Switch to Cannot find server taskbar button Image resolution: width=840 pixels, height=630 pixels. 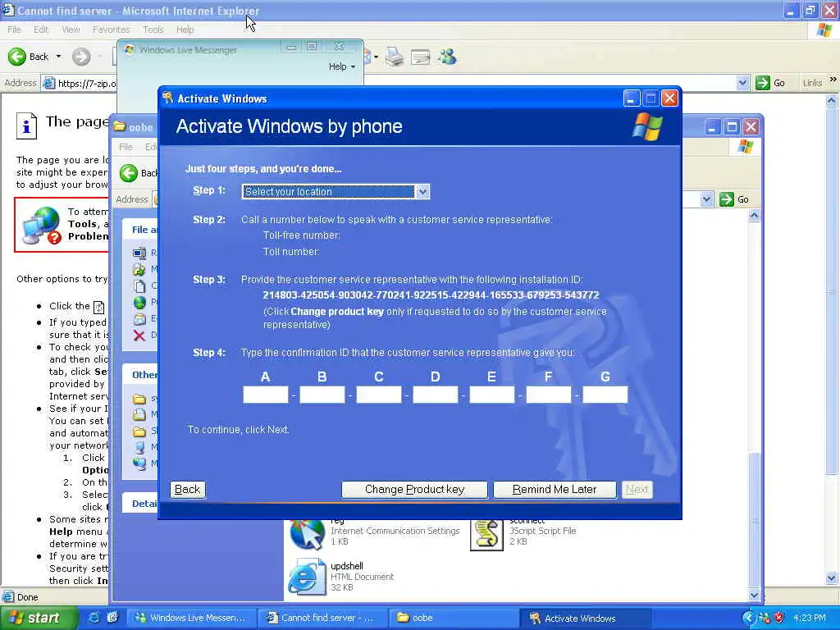(x=322, y=618)
